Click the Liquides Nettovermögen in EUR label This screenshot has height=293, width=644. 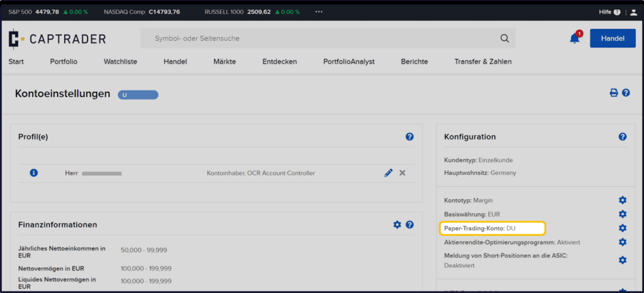[57, 283]
